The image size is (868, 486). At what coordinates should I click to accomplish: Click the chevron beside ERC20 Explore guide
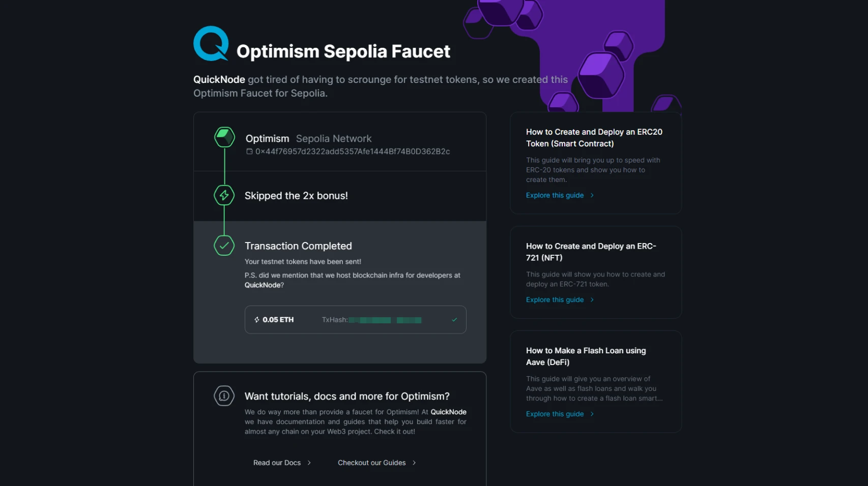[592, 195]
